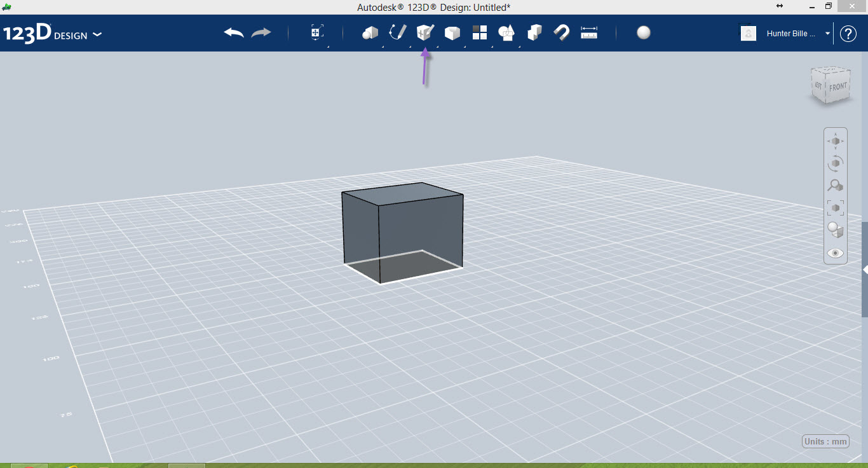
Task: Select the Pan navigation tool
Action: click(x=836, y=141)
